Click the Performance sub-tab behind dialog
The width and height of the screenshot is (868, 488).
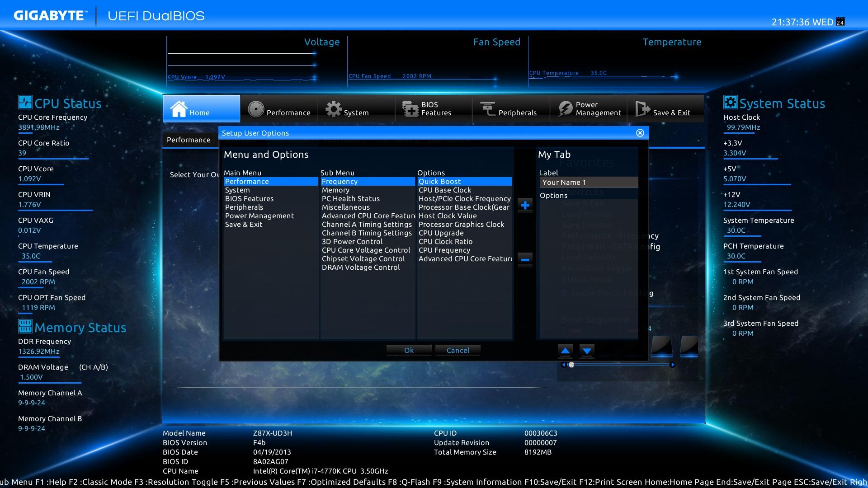click(x=189, y=140)
